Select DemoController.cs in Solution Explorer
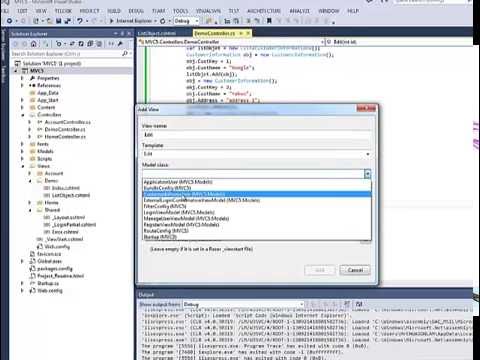480x360 pixels. (x=65, y=129)
